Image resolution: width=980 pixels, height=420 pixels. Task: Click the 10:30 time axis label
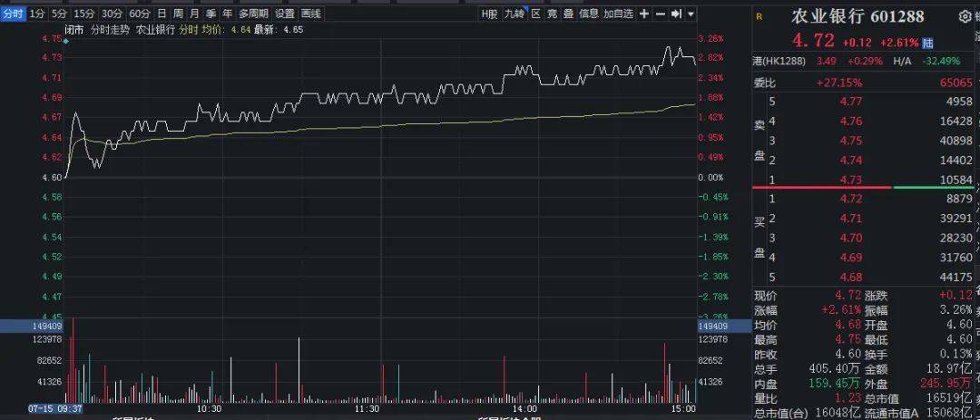tap(209, 408)
